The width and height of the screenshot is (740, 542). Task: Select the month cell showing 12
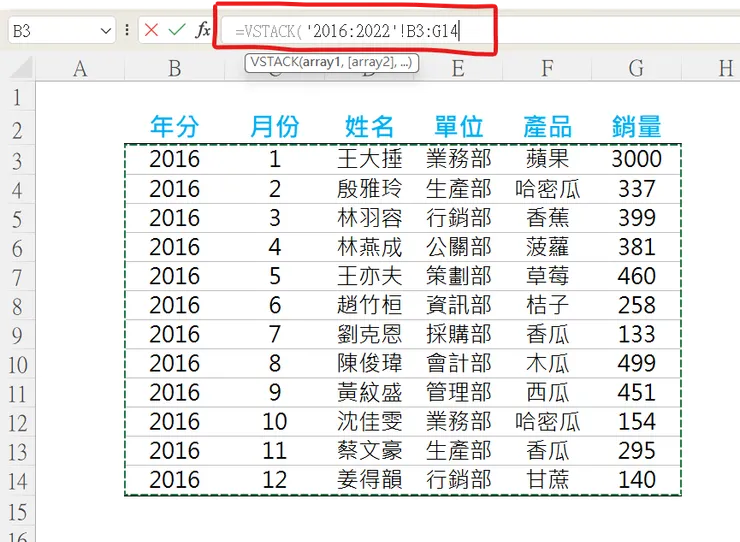[x=275, y=480]
